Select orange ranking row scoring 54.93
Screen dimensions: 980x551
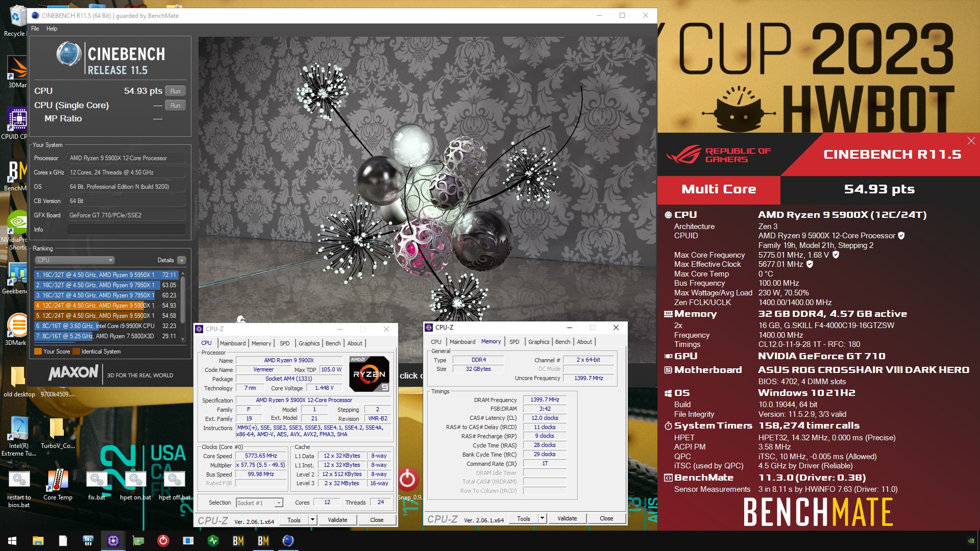coord(106,306)
